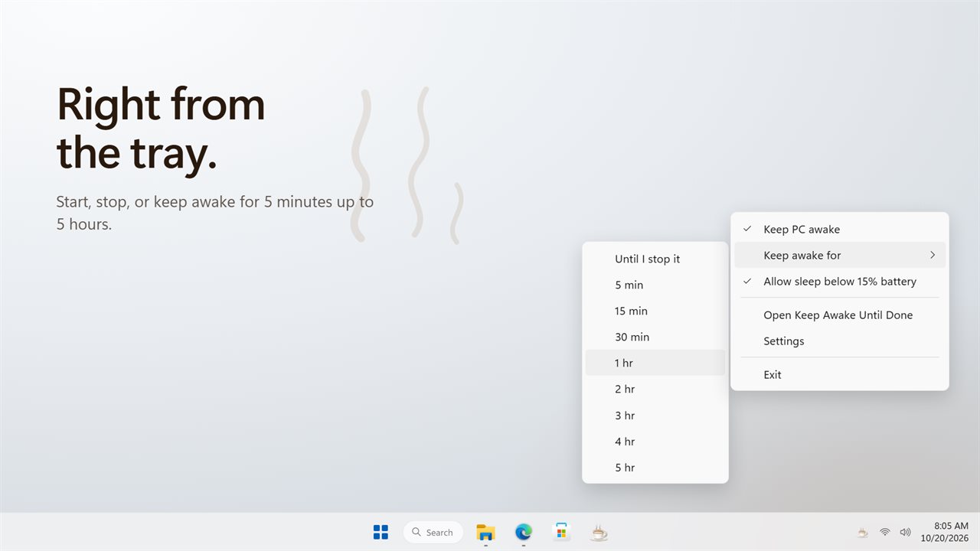
Task: Select the 15 min duration
Action: 655,311
